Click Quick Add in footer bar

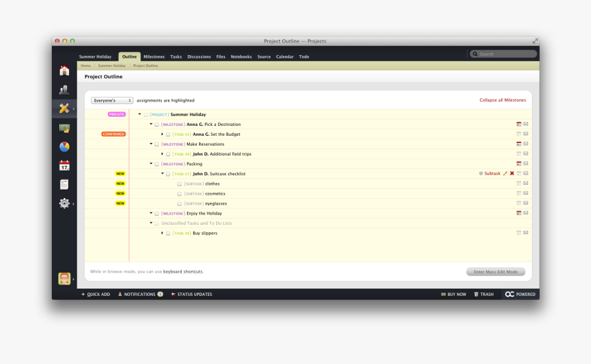(x=96, y=294)
